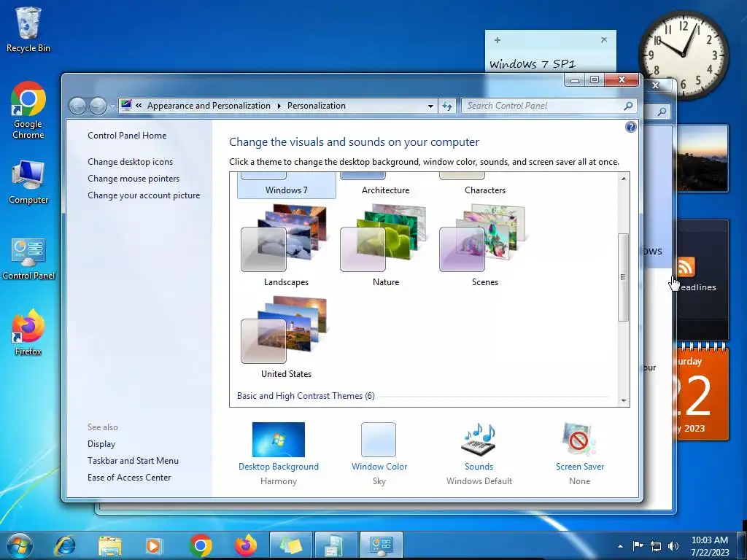Open the recent pages dropdown beside Forward

112,106
